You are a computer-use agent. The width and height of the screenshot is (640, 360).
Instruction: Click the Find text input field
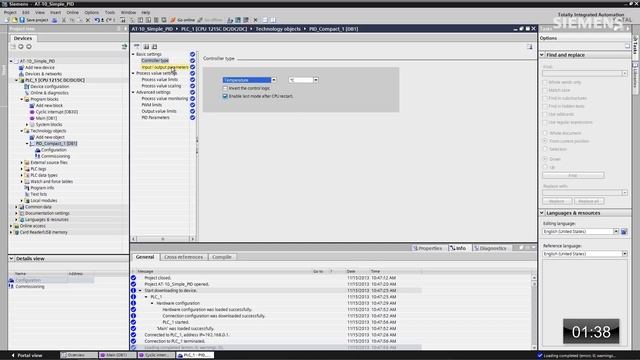pyautogui.click(x=582, y=73)
